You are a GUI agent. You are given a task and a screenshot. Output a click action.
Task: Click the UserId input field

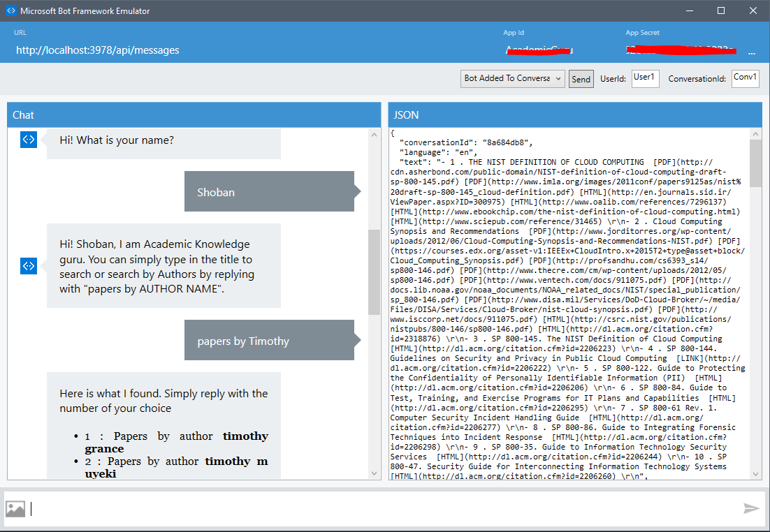click(645, 78)
